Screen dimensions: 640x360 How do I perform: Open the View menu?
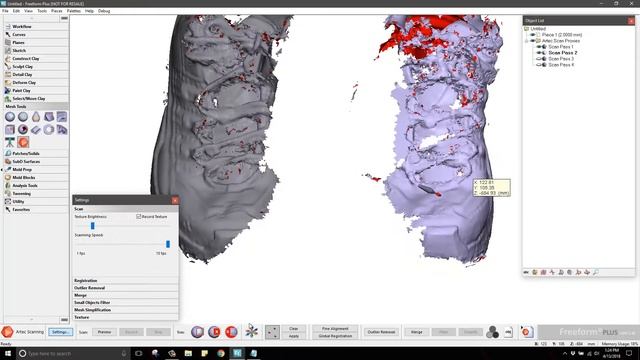29,11
